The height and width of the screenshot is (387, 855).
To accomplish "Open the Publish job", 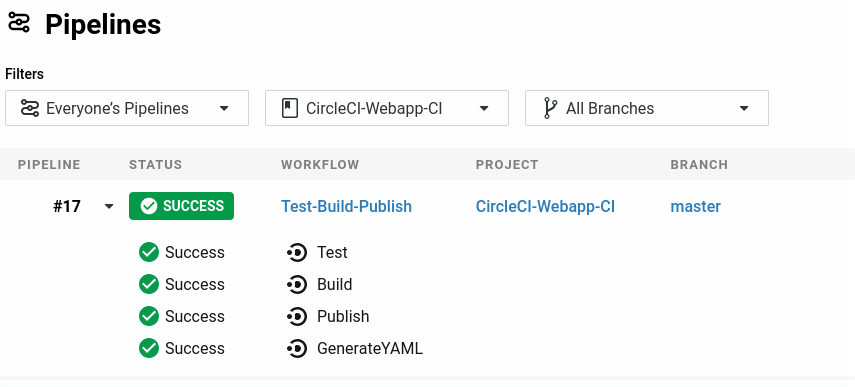I will pyautogui.click(x=343, y=316).
